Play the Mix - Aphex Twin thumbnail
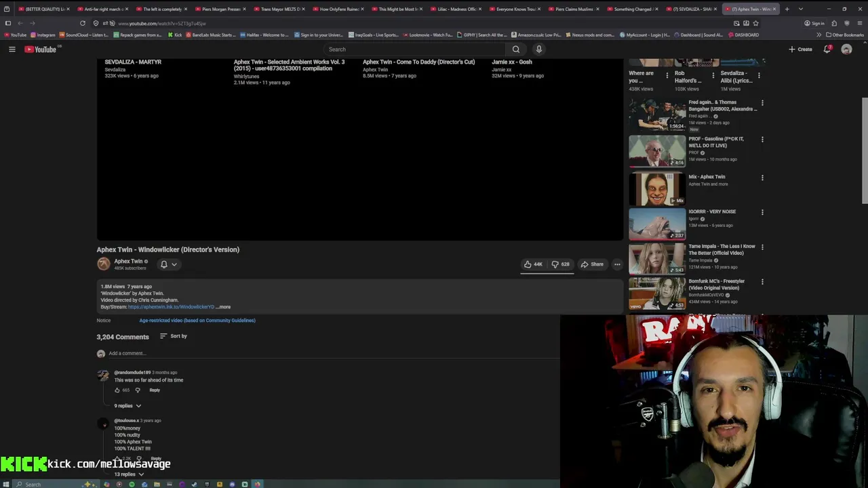The width and height of the screenshot is (868, 488). tap(657, 188)
